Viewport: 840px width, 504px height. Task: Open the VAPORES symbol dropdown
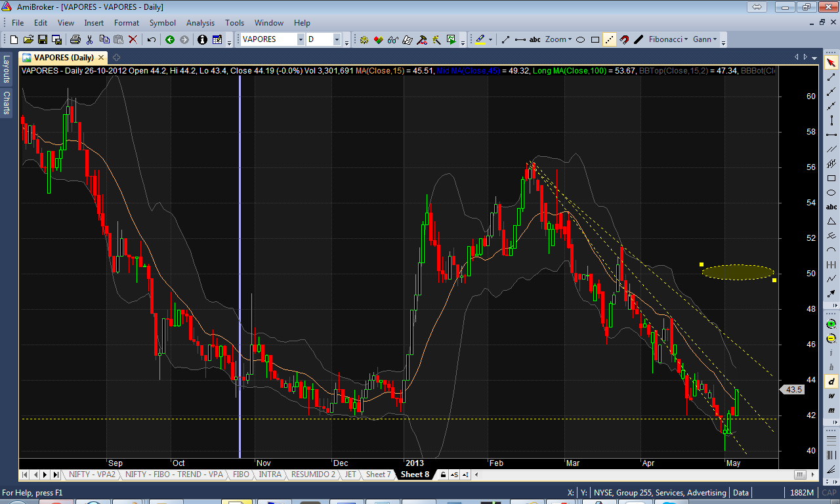tap(301, 39)
